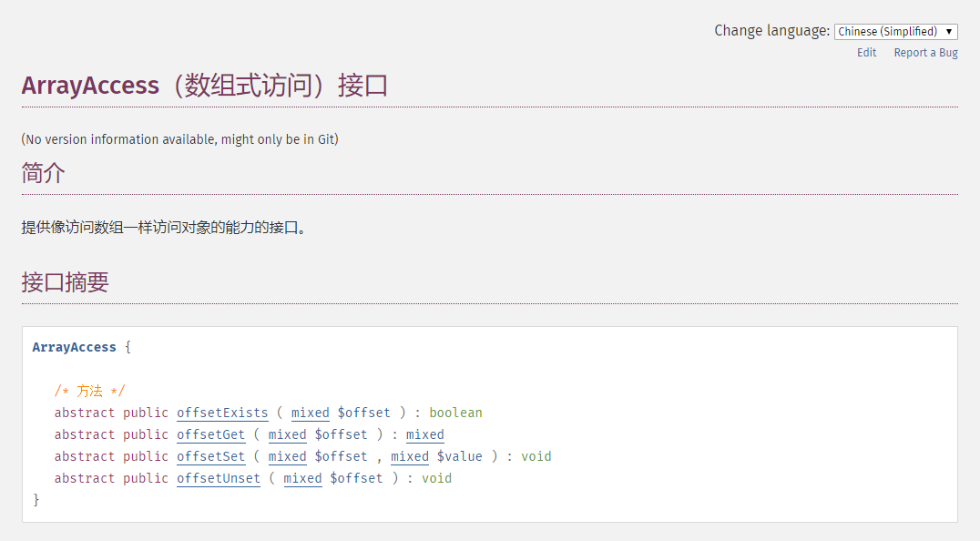Click first mixed type in offsetSet
The height and width of the screenshot is (541, 980).
click(x=287, y=456)
